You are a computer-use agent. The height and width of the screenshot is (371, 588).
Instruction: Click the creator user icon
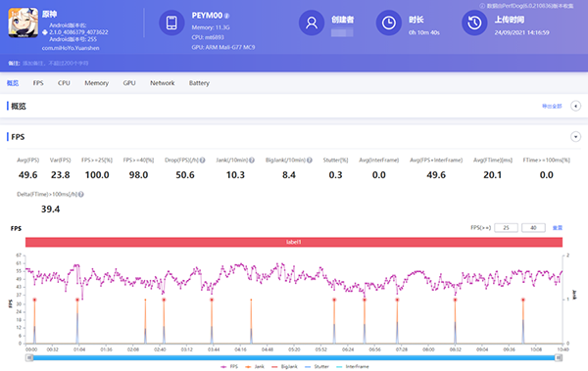click(312, 23)
